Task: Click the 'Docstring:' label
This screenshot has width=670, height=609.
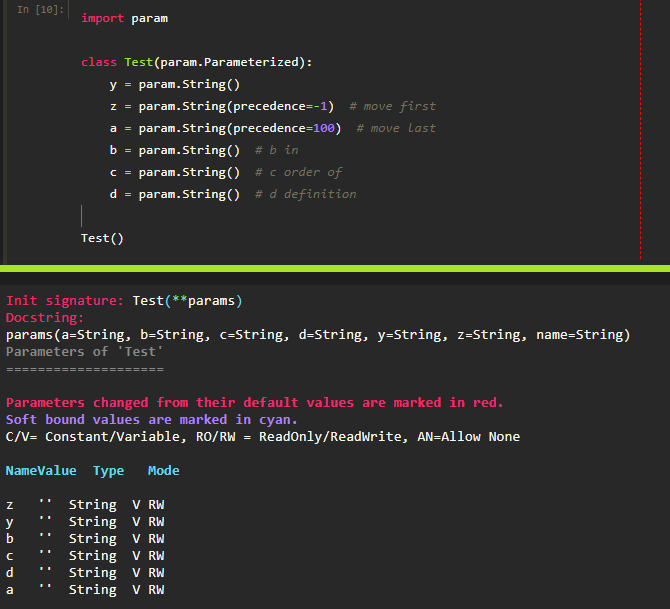Action: tap(45, 318)
